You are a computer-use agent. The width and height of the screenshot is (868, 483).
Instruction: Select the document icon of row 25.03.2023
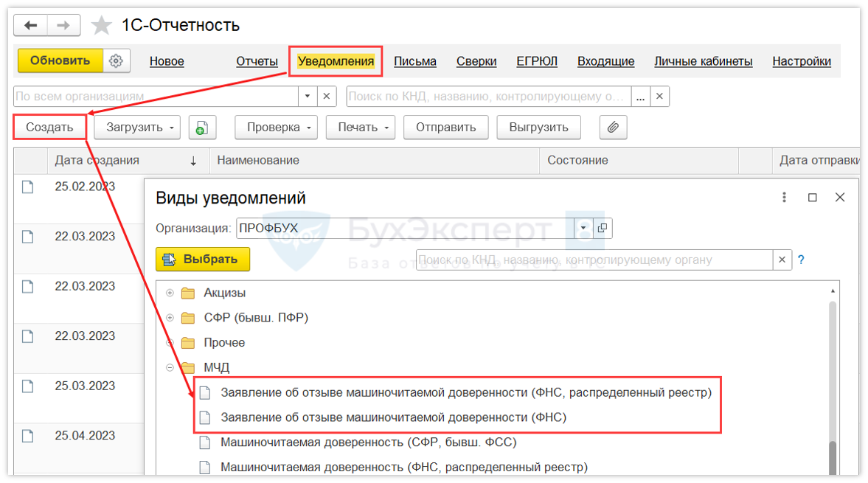tap(28, 386)
